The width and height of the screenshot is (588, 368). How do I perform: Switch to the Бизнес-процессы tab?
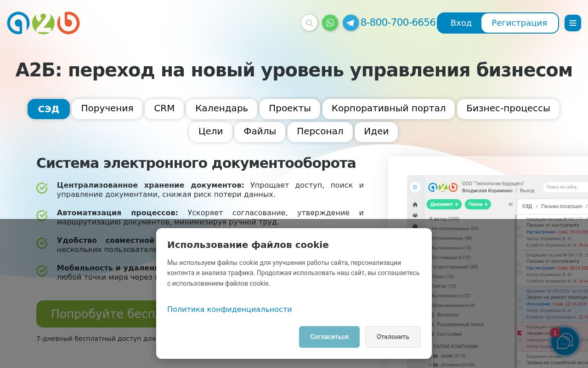coord(508,109)
